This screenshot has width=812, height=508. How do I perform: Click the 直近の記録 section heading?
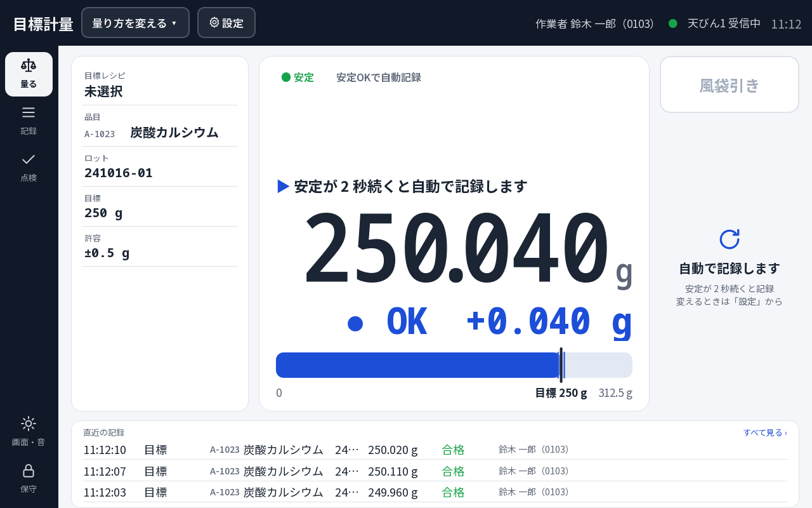coord(104,432)
